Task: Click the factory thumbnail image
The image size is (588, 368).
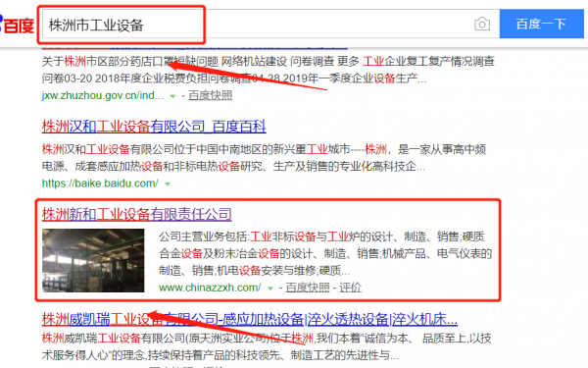Action: pyautogui.click(x=93, y=260)
